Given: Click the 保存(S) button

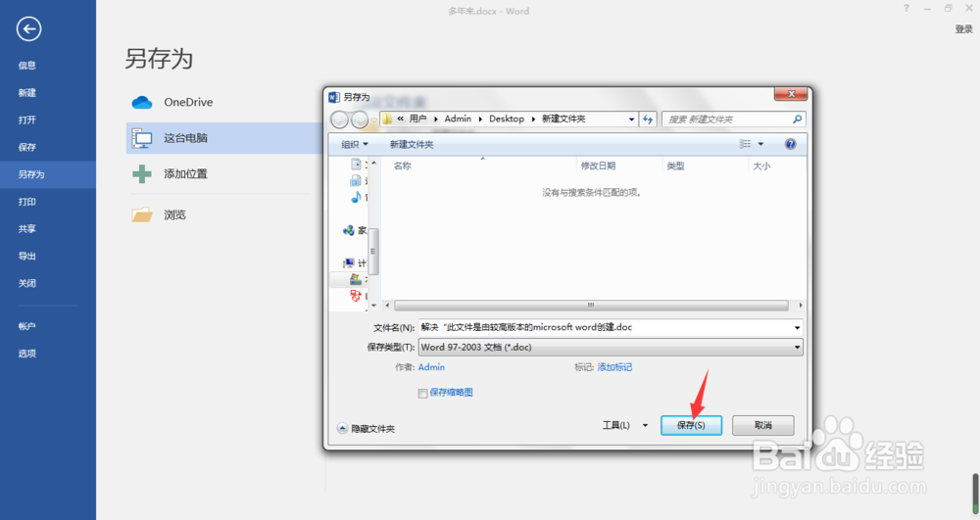Looking at the screenshot, I should click(691, 425).
